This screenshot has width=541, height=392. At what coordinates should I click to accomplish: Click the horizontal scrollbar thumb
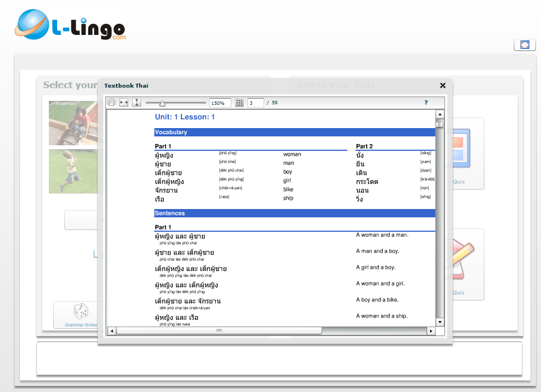tap(219, 330)
